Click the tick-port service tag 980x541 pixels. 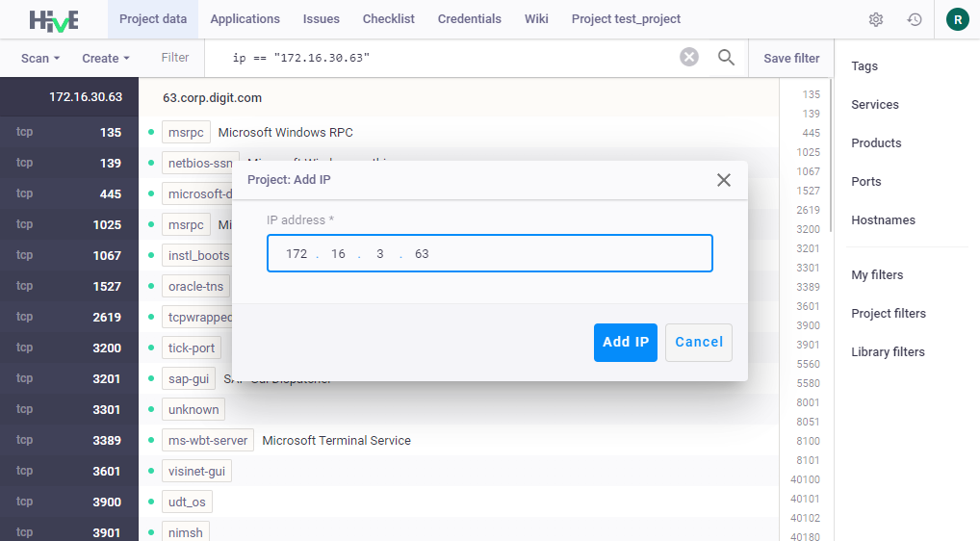tap(192, 348)
